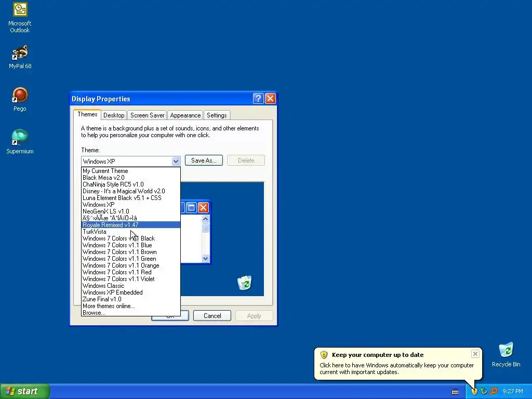
Task: Choose Zune Final v1.0 theme
Action: [130, 299]
